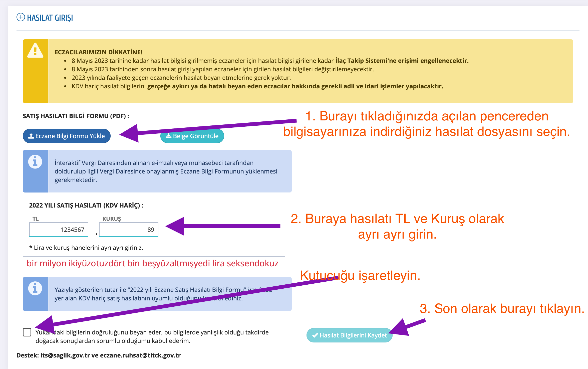The image size is (588, 369).
Task: Click the 2023 yılında faaliyete geçen eczanelerin bullet
Action: [x=181, y=78]
